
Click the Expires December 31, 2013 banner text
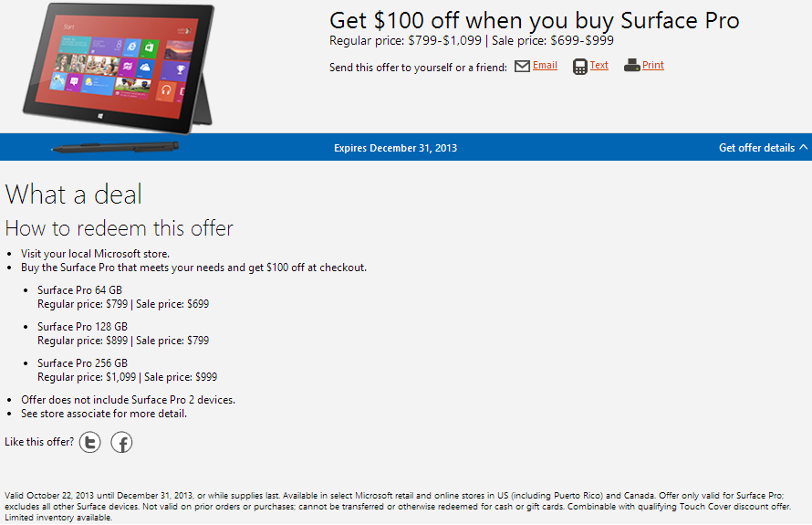tap(395, 148)
